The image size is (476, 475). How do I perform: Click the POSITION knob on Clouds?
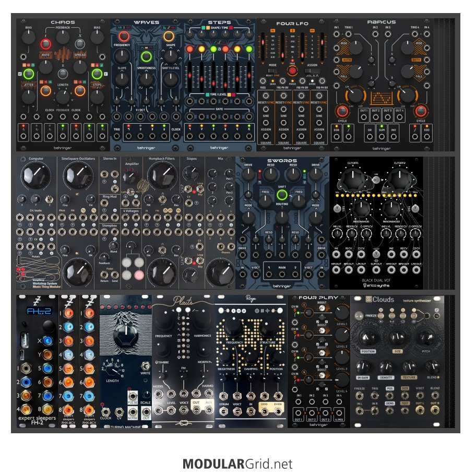[x=367, y=337]
